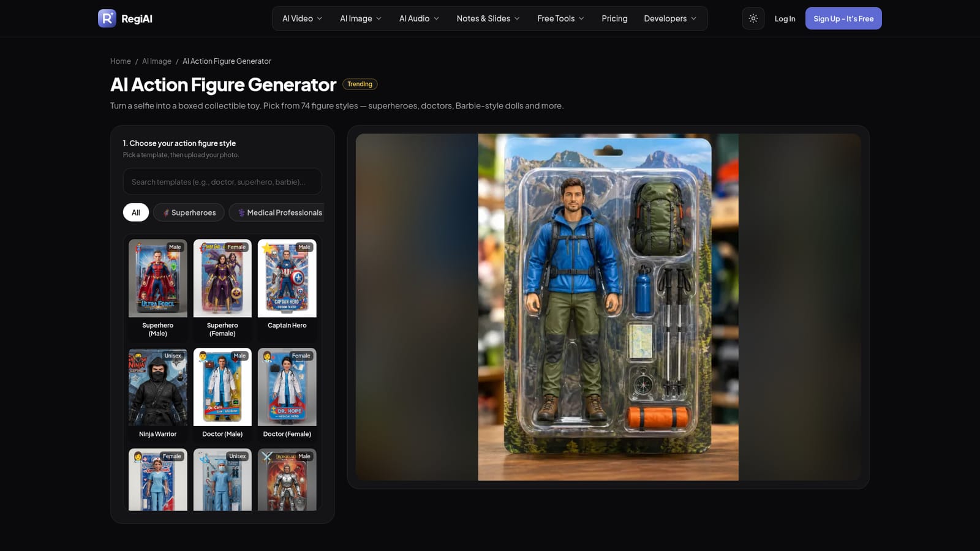Open AI Image breadcrumb link
The image size is (980, 551).
tap(157, 61)
